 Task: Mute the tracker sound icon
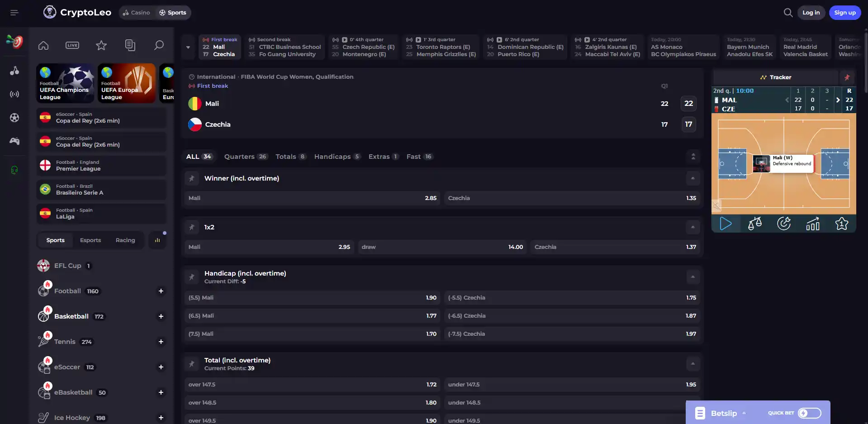[716, 206]
